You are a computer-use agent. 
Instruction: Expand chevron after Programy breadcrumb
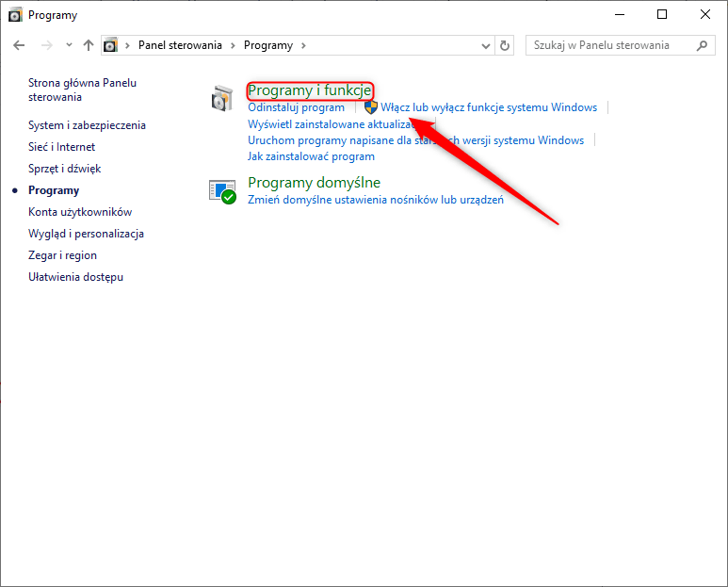[303, 45]
